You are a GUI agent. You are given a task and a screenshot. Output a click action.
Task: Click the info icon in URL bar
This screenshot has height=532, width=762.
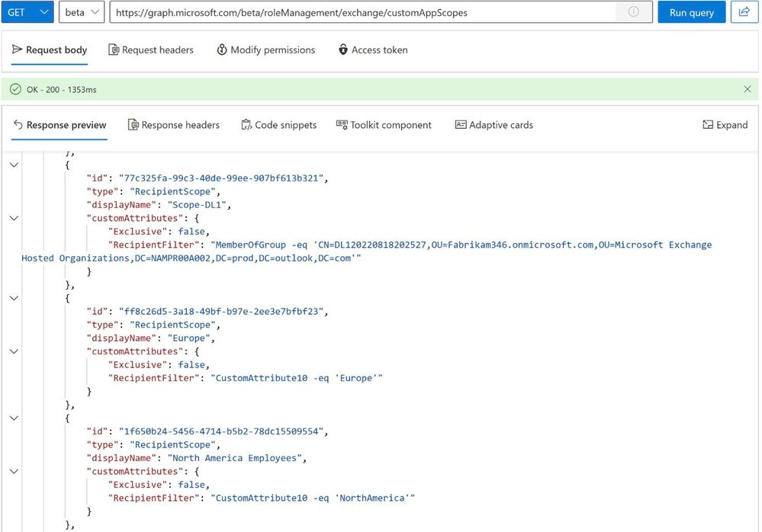point(633,11)
